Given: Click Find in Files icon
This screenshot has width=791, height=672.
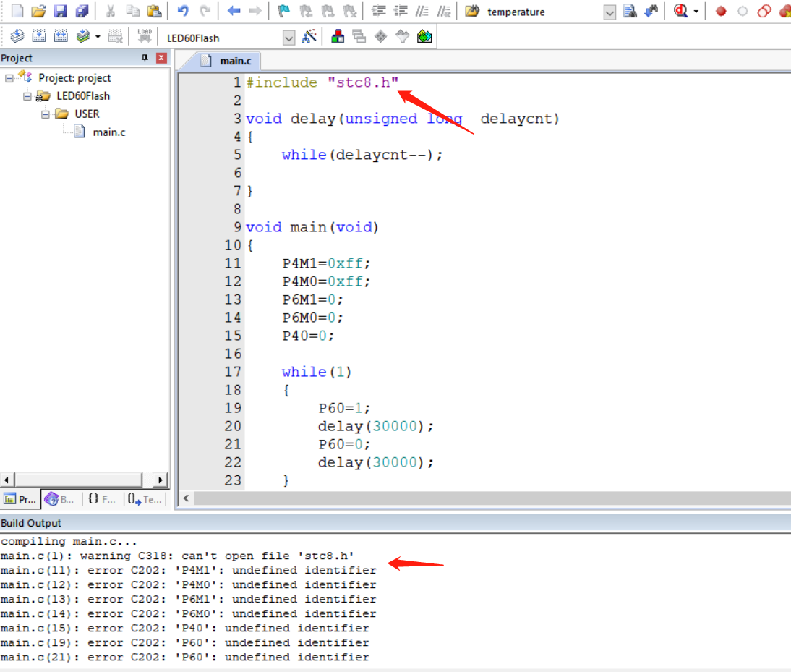Looking at the screenshot, I should coord(472,11).
